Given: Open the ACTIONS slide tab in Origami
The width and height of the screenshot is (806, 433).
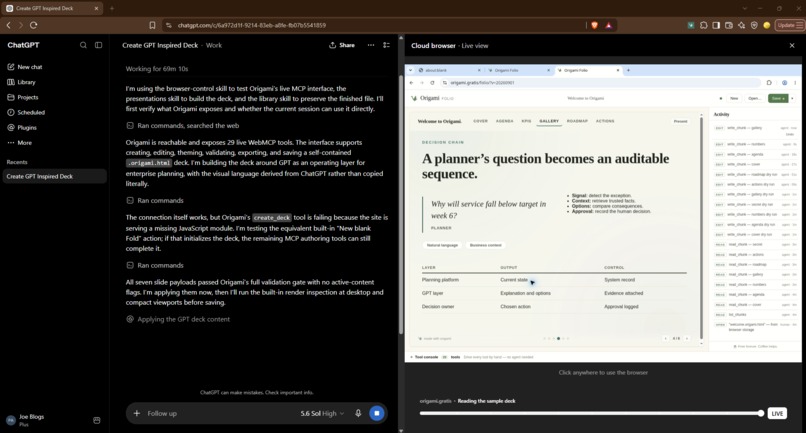Looking at the screenshot, I should point(605,121).
